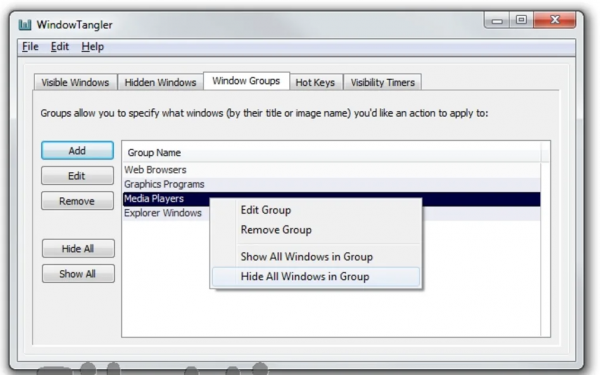Open the Edit menu
The height and width of the screenshot is (375, 600).
pyautogui.click(x=60, y=47)
